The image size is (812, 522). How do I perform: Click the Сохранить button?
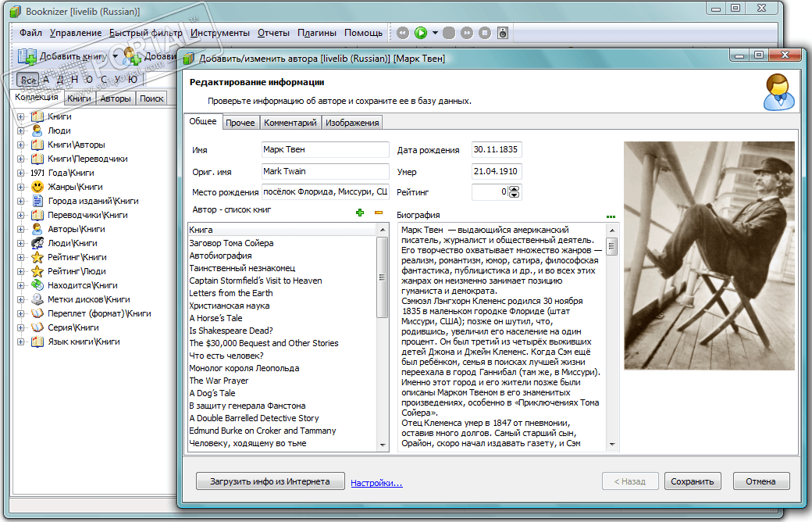click(x=692, y=481)
